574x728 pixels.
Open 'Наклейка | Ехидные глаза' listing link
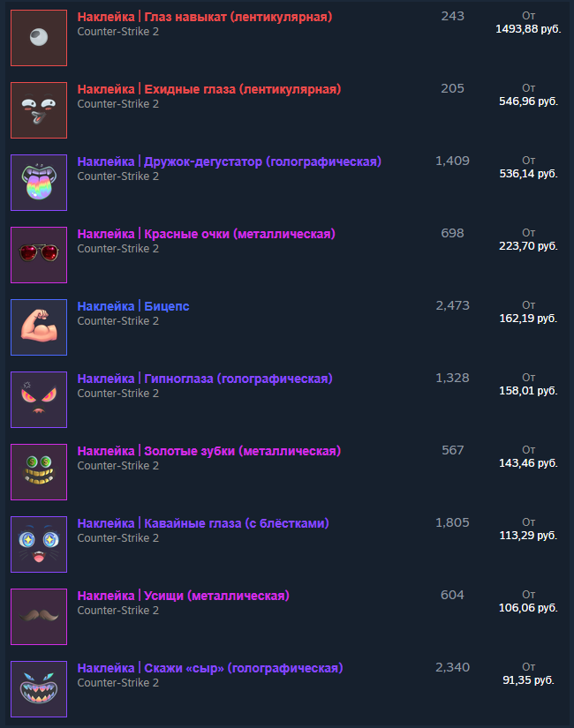pos(209,90)
